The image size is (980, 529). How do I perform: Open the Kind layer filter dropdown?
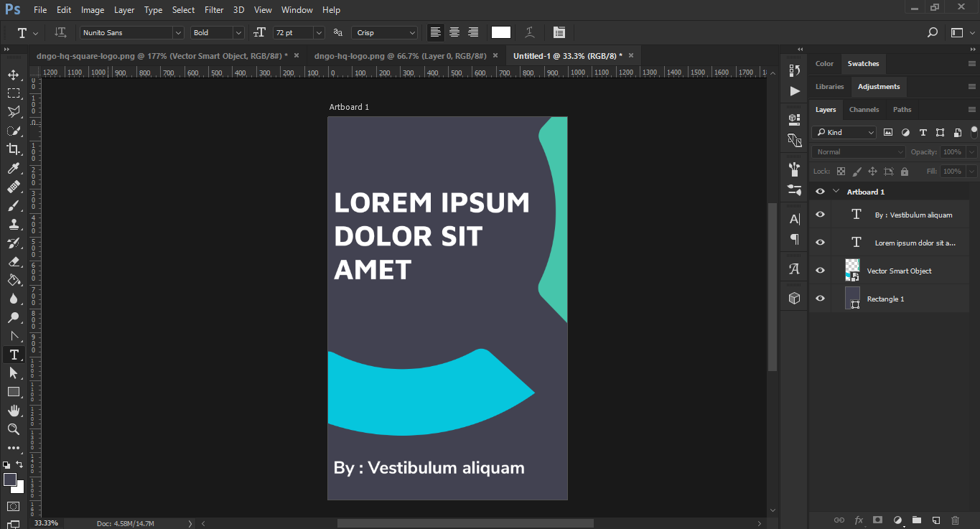844,132
